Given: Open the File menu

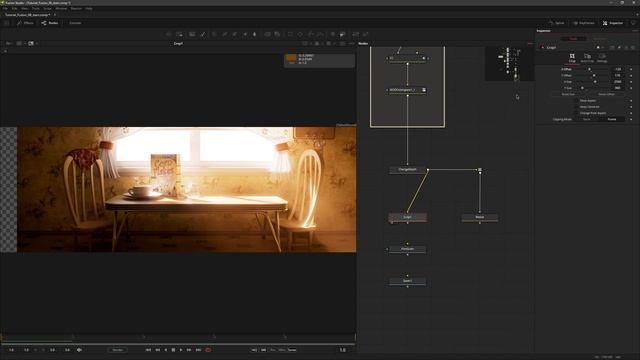Looking at the screenshot, I should pyautogui.click(x=5, y=8).
